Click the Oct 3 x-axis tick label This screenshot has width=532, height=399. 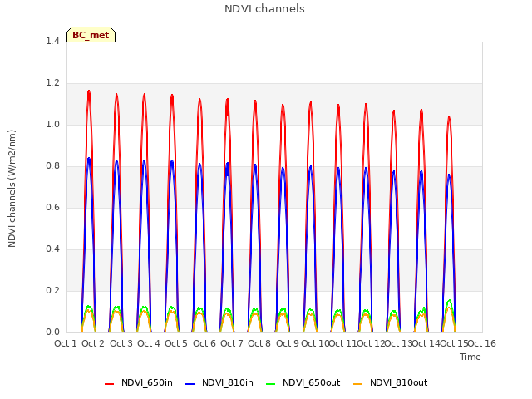click(x=121, y=343)
